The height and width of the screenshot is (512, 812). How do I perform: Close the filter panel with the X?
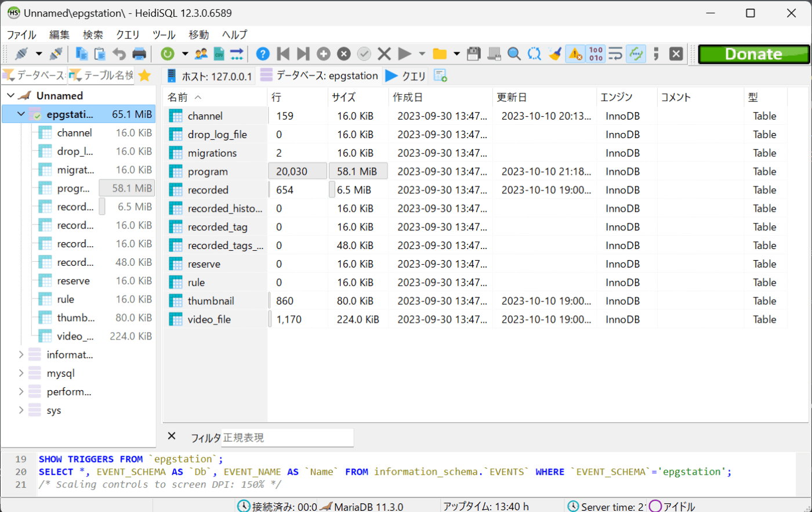(172, 436)
